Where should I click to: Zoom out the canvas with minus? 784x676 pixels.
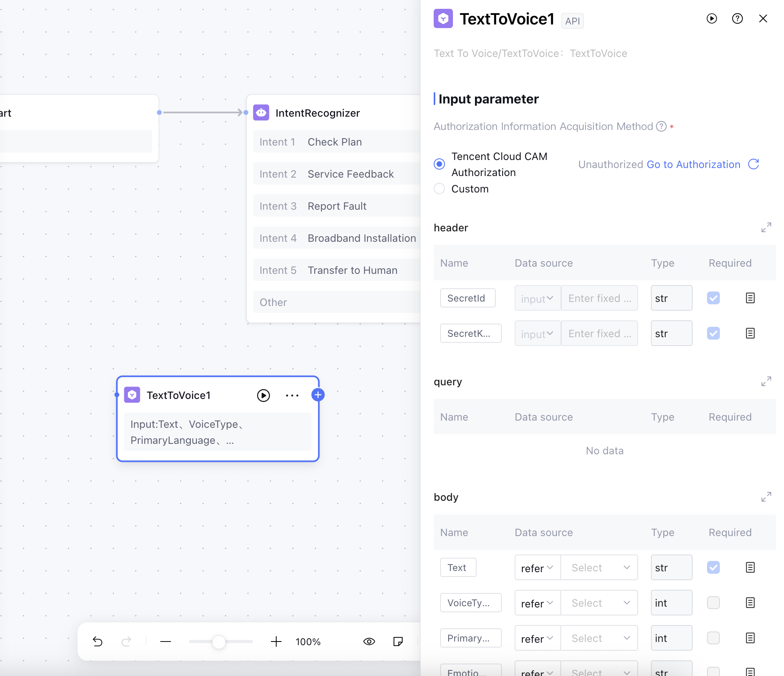pyautogui.click(x=166, y=642)
